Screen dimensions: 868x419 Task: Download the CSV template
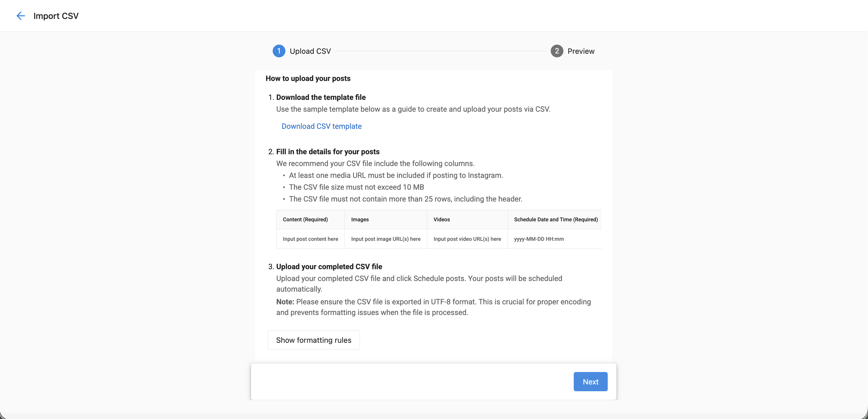pos(321,126)
